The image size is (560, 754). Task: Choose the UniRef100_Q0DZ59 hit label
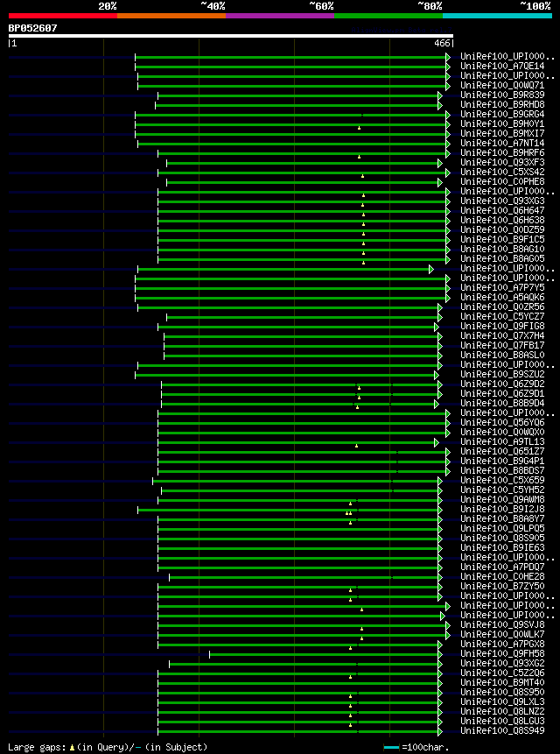[502, 229]
